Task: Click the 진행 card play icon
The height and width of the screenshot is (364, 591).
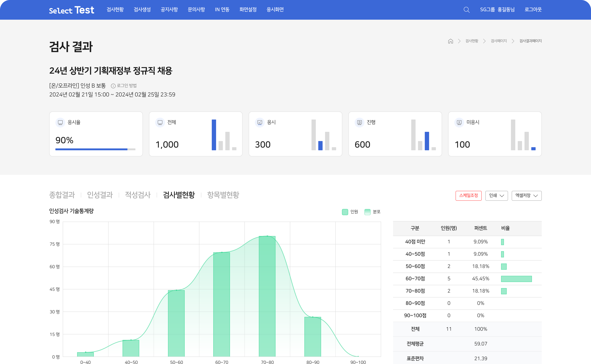Action: (359, 122)
